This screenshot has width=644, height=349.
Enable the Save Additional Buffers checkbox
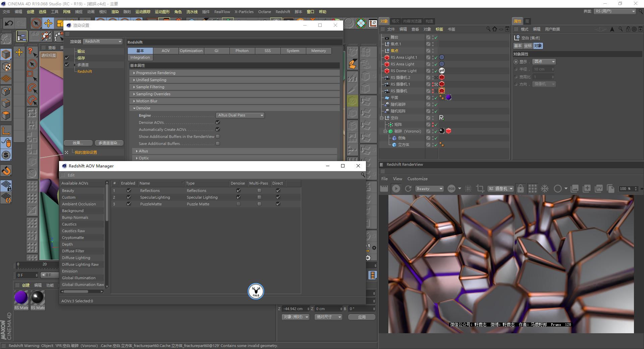click(x=218, y=144)
